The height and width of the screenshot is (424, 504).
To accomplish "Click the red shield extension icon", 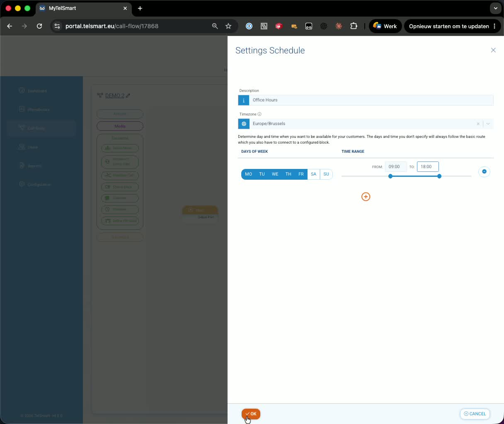I will [x=279, y=26].
